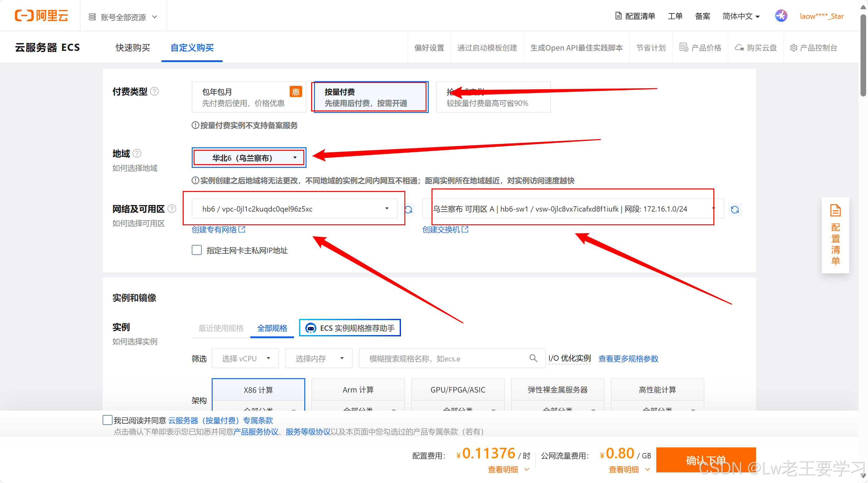Click the help icon beside 付费类型

click(x=154, y=91)
